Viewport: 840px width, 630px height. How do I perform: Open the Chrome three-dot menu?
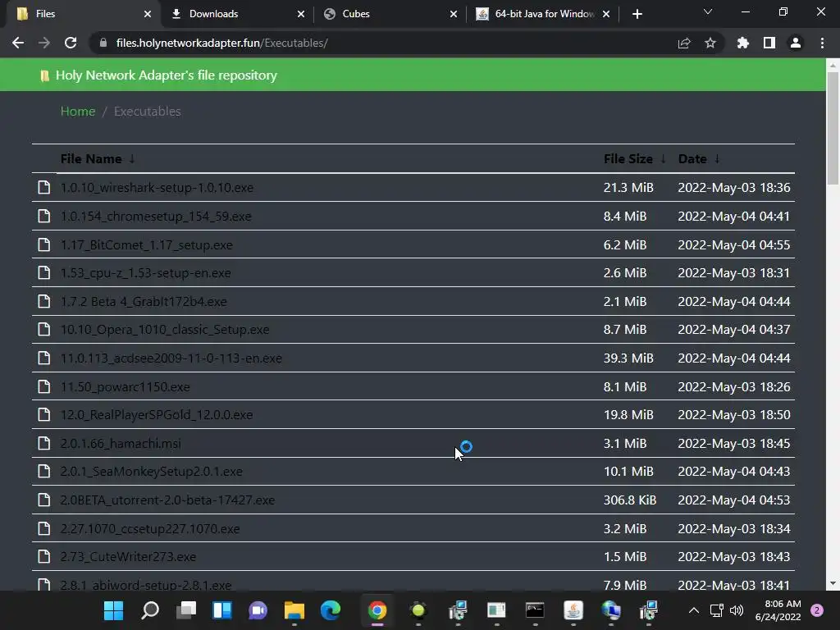(x=822, y=43)
